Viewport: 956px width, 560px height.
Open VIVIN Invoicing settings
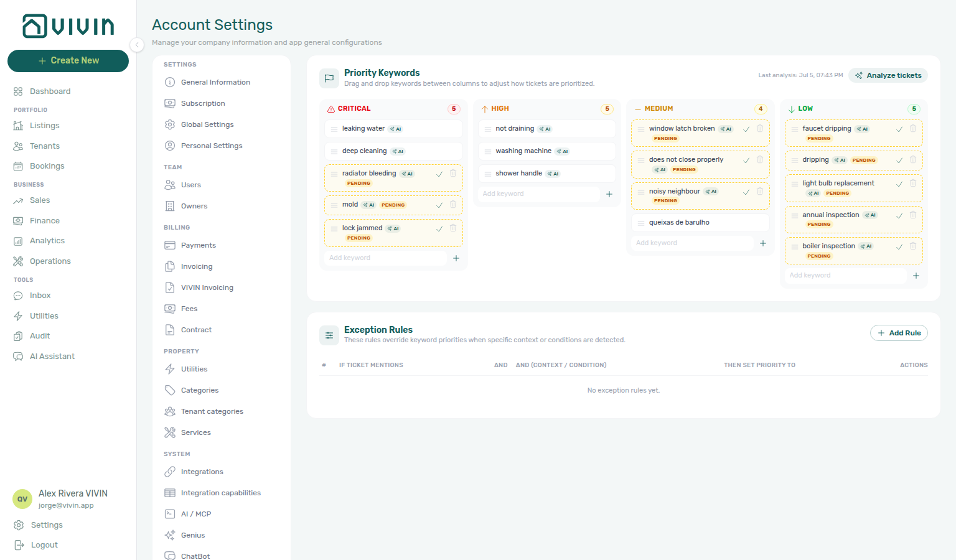[207, 287]
